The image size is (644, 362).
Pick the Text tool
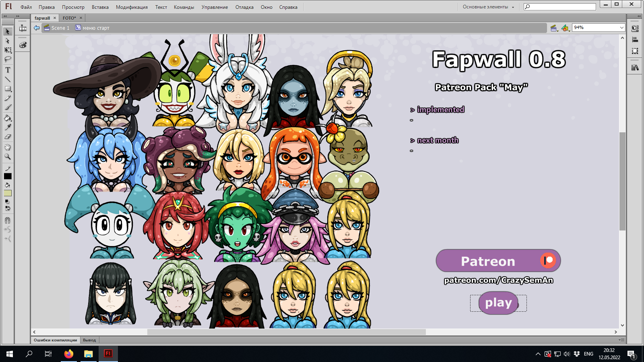click(x=8, y=70)
